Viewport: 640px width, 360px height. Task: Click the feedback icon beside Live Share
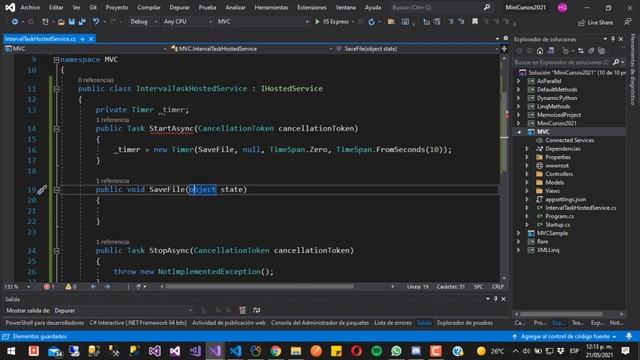pos(627,22)
